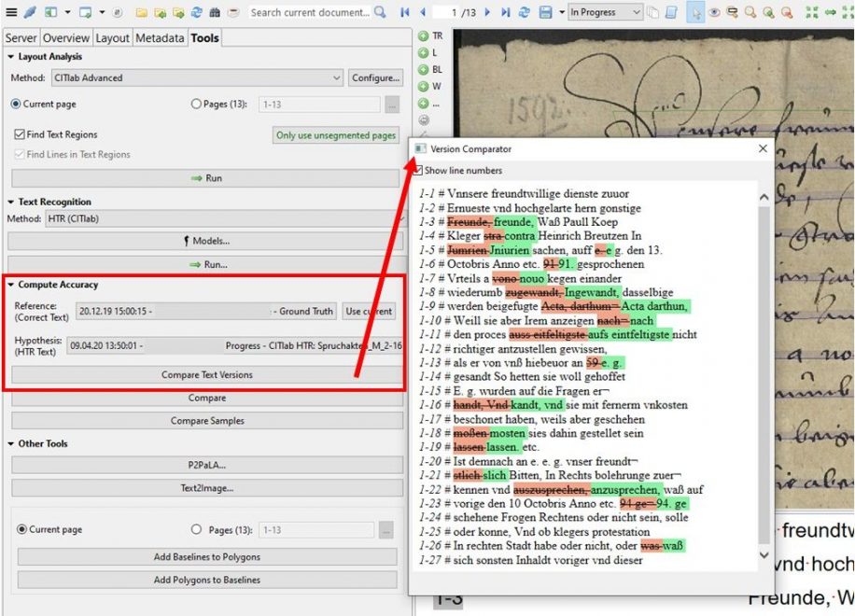Open the Server tab
Viewport: 855px width, 616px height.
tap(21, 38)
